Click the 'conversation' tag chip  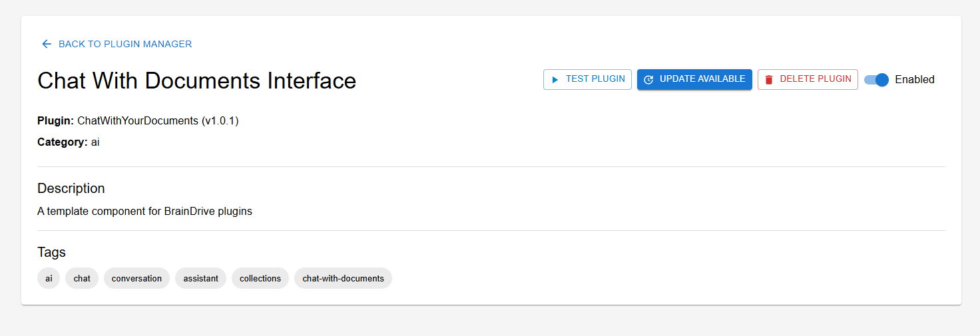(x=136, y=279)
